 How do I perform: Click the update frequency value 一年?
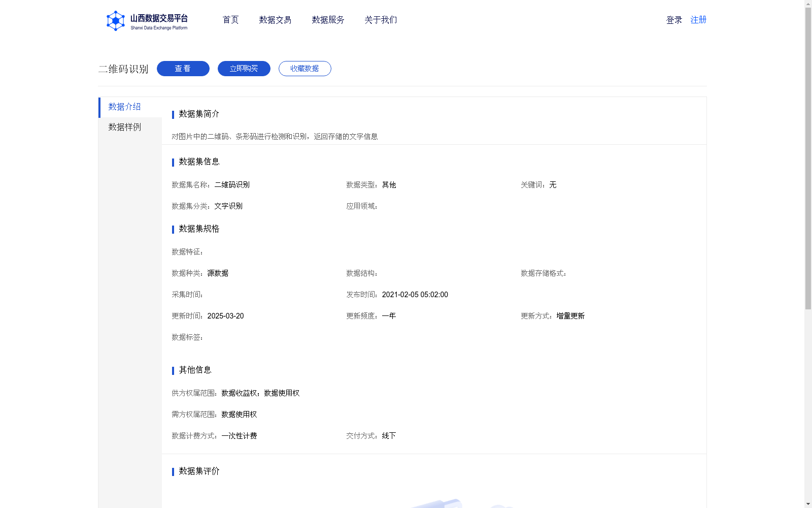389,316
